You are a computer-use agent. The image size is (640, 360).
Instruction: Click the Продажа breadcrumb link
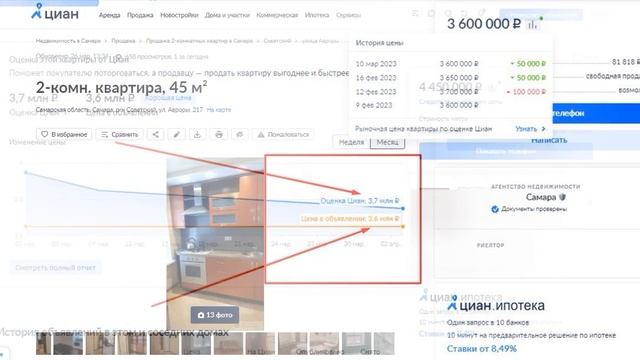[123, 41]
